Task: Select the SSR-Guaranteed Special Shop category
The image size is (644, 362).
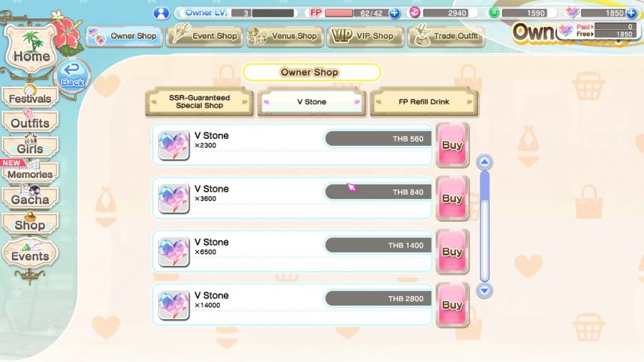Action: [199, 102]
